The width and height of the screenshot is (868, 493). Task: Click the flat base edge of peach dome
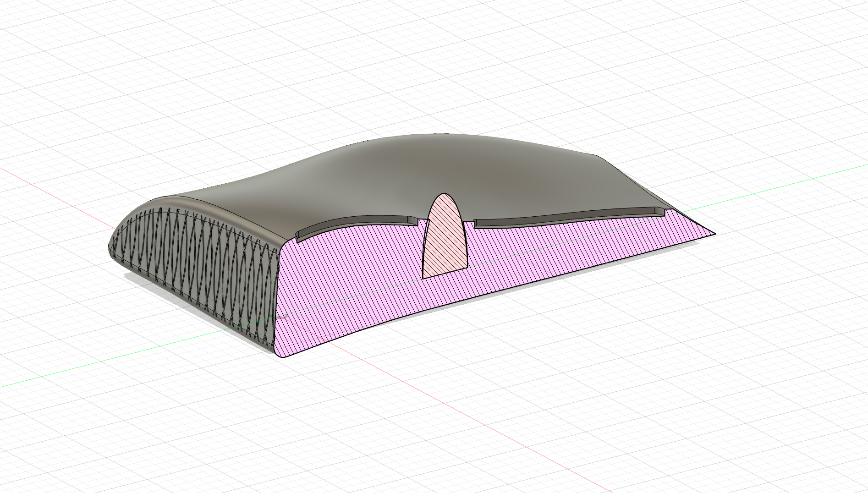(445, 272)
